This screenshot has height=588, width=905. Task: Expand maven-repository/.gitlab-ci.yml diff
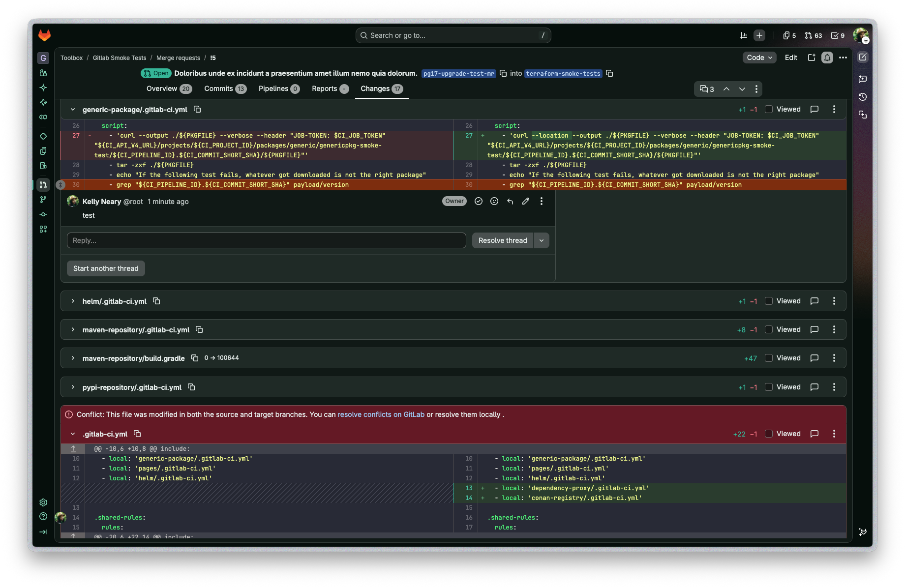[73, 329]
